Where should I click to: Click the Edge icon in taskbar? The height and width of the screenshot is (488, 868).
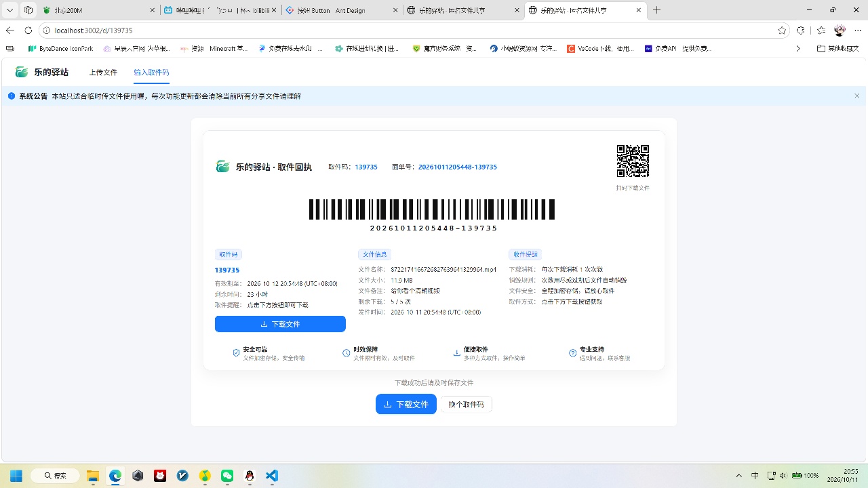(115, 476)
